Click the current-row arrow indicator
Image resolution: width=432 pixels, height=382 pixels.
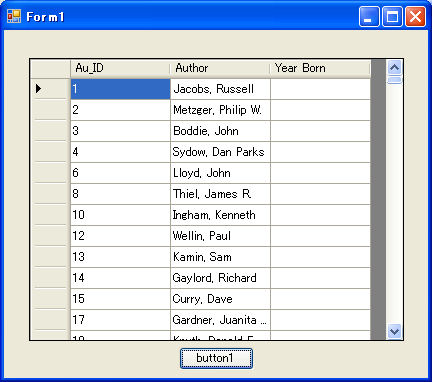(x=38, y=89)
